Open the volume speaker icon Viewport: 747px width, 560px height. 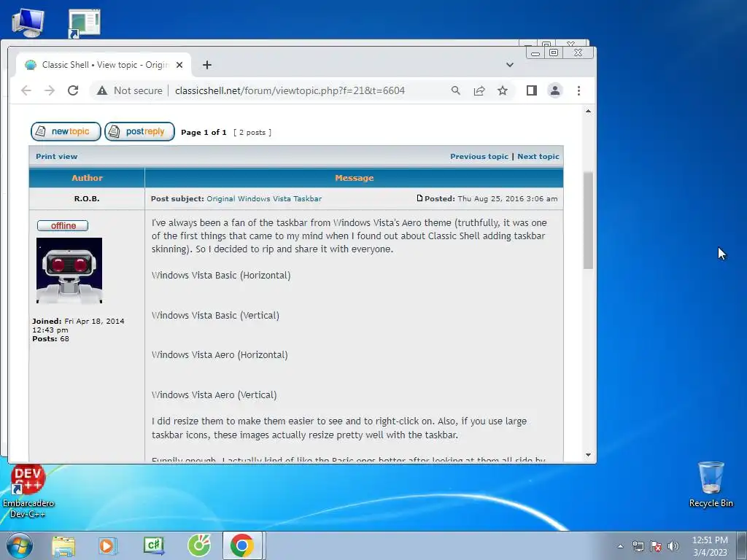[673, 546]
